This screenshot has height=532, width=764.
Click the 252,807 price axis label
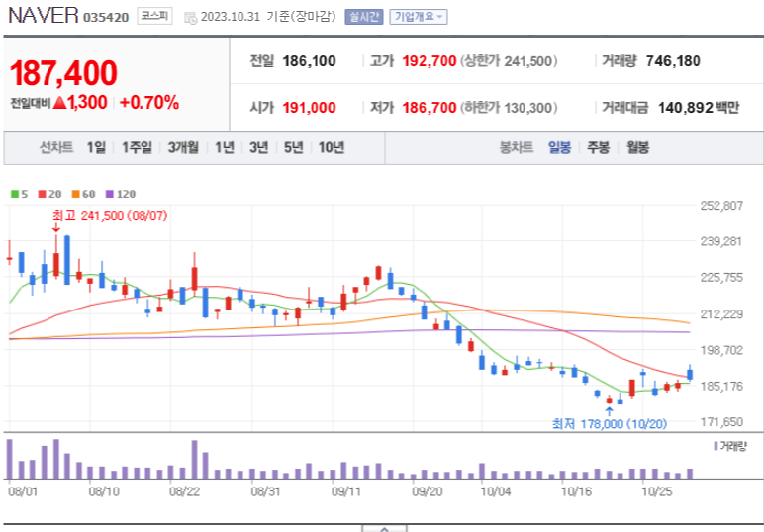click(x=721, y=206)
